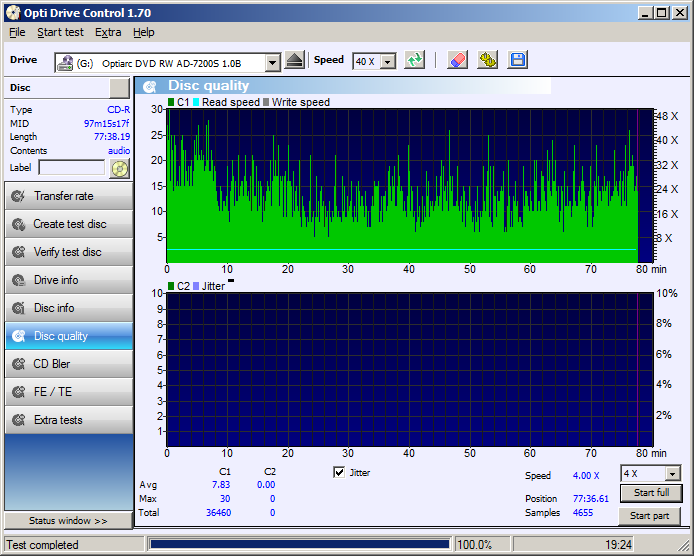694x556 pixels.
Task: Click the C2 green legend swatch
Action: (x=171, y=286)
